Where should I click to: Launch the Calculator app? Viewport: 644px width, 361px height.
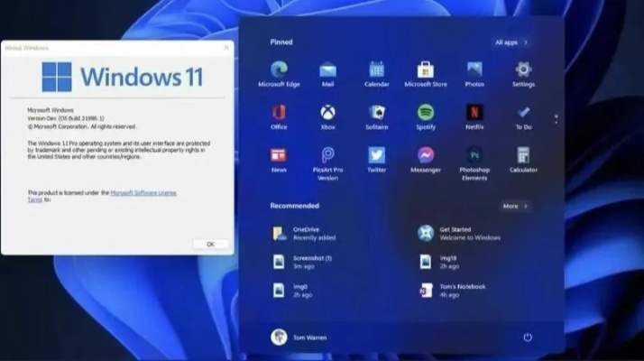tap(523, 161)
